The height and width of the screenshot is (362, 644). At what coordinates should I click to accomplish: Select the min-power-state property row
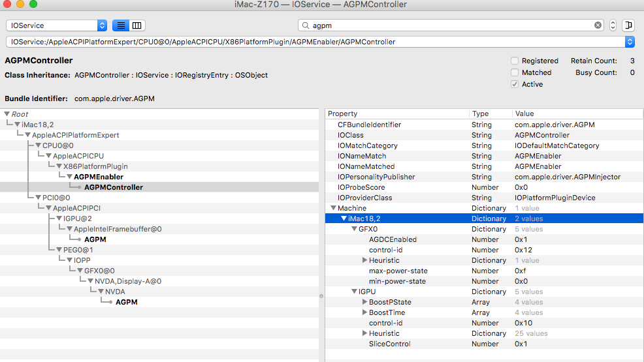pyautogui.click(x=484, y=281)
